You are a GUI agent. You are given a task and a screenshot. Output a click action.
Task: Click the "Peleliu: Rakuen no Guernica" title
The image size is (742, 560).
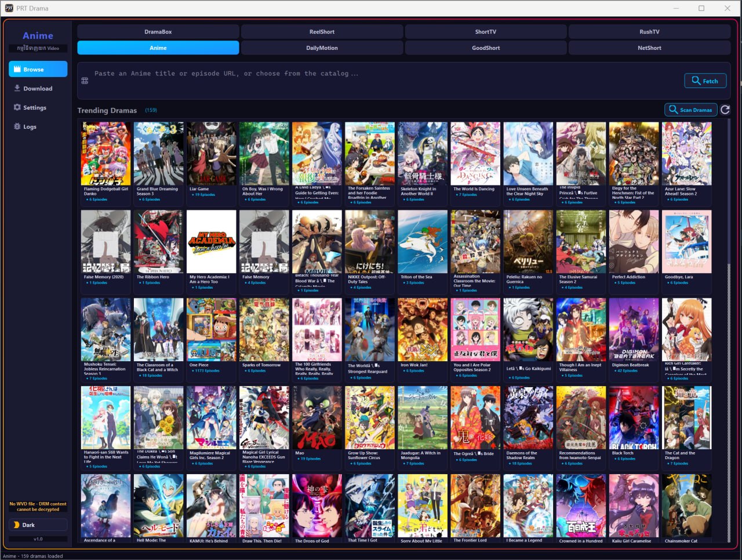tap(525, 279)
